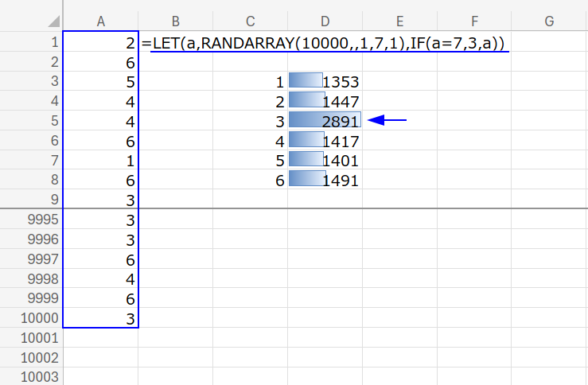Click cell C3 containing label 1

pos(250,81)
